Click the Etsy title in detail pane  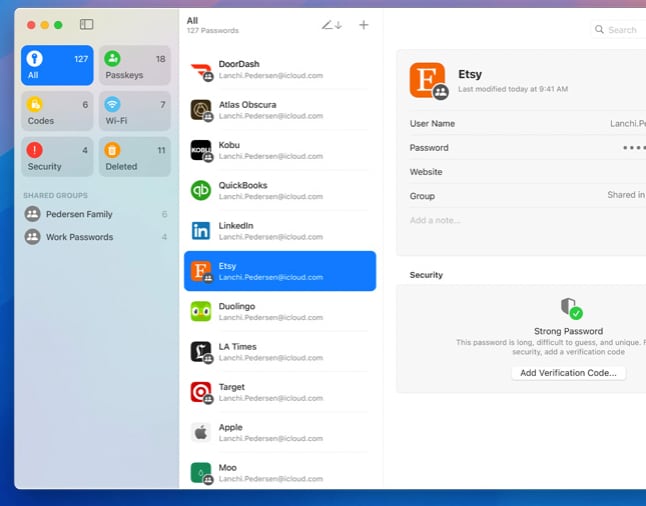click(470, 74)
